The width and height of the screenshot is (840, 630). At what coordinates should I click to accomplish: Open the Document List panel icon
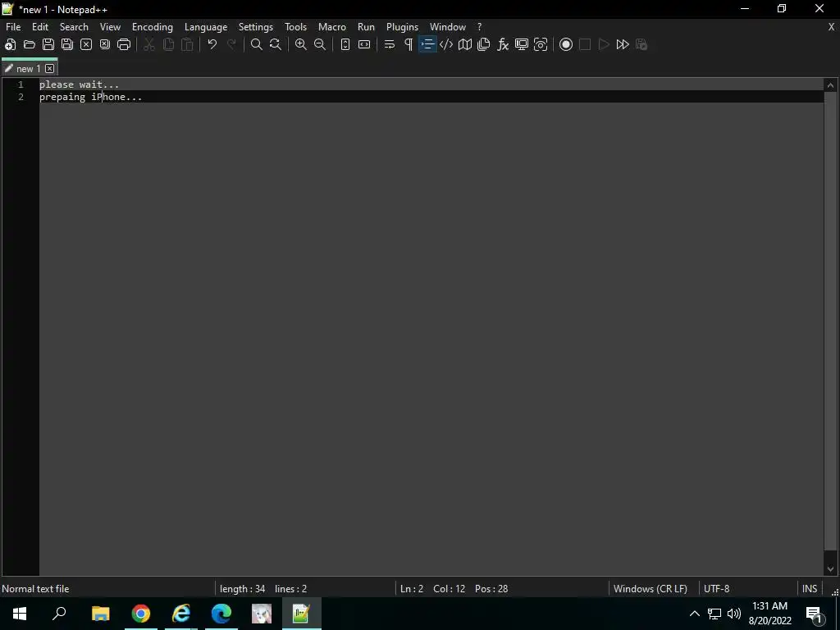tap(484, 44)
